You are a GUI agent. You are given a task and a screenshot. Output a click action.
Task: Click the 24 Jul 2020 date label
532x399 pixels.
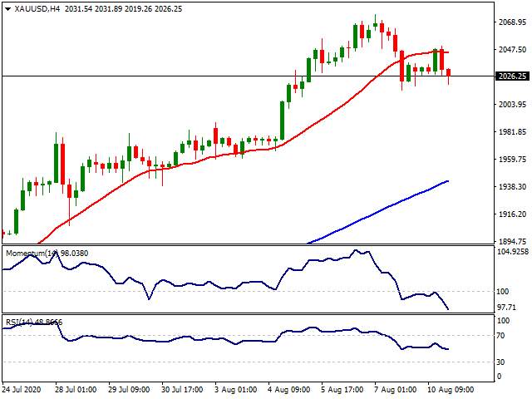point(22,389)
